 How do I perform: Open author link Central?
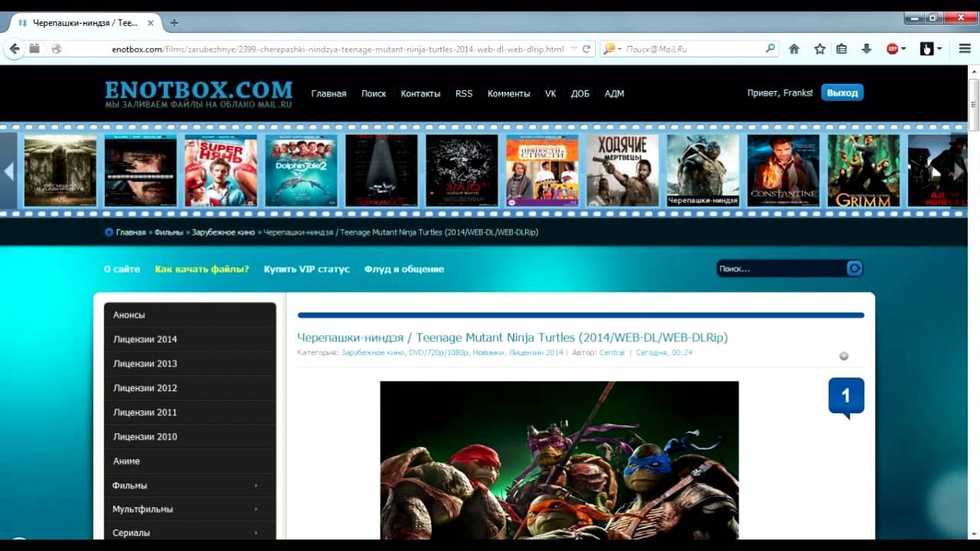click(x=612, y=353)
